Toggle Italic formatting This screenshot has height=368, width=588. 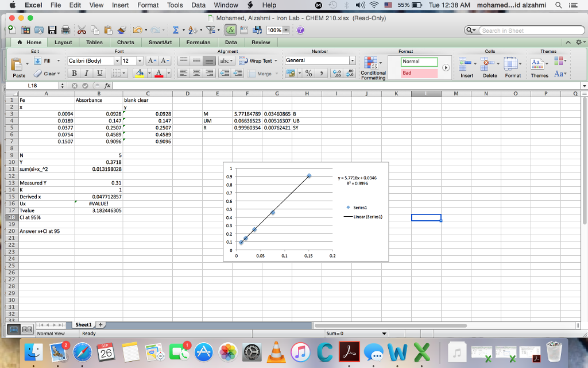87,73
